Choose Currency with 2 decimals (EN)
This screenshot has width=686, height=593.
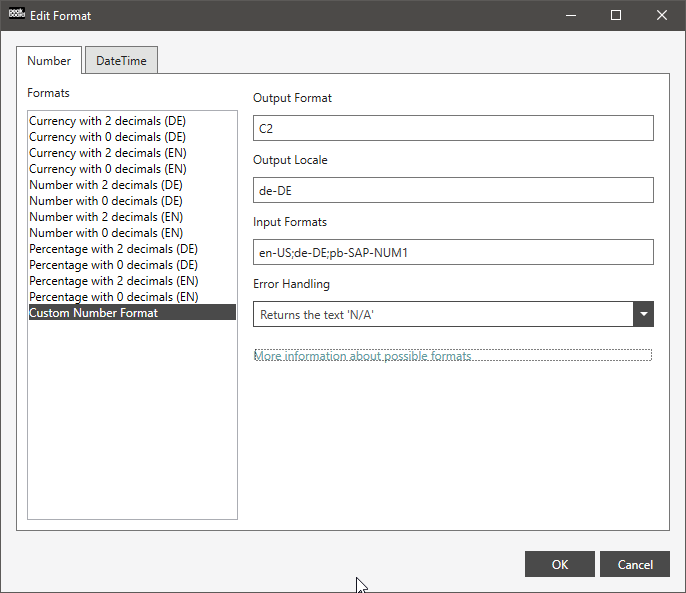pyautogui.click(x=132, y=153)
